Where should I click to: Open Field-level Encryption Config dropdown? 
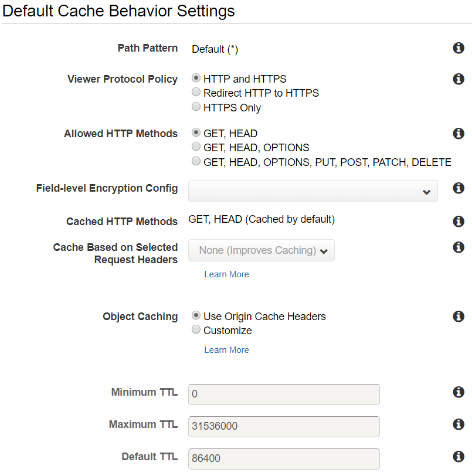click(x=313, y=191)
